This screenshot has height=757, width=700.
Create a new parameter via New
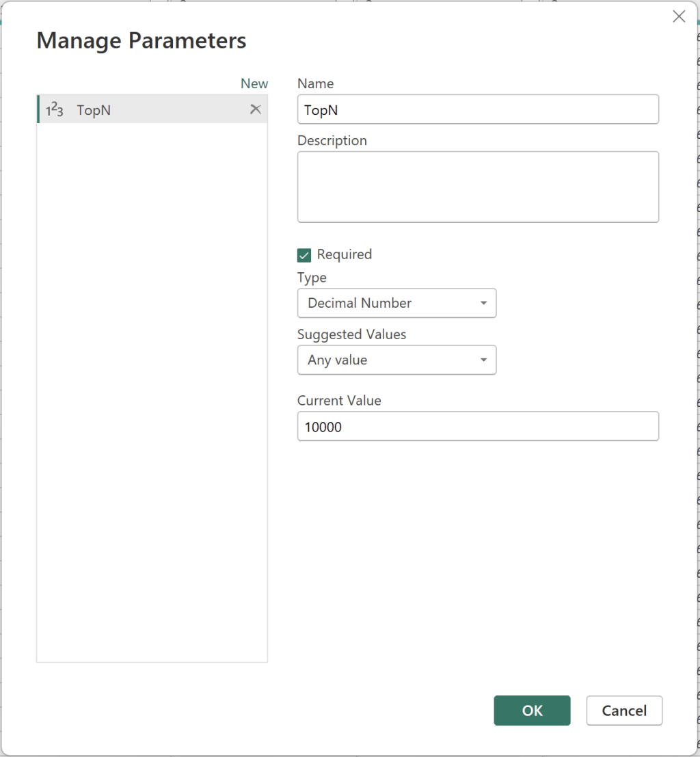click(254, 83)
